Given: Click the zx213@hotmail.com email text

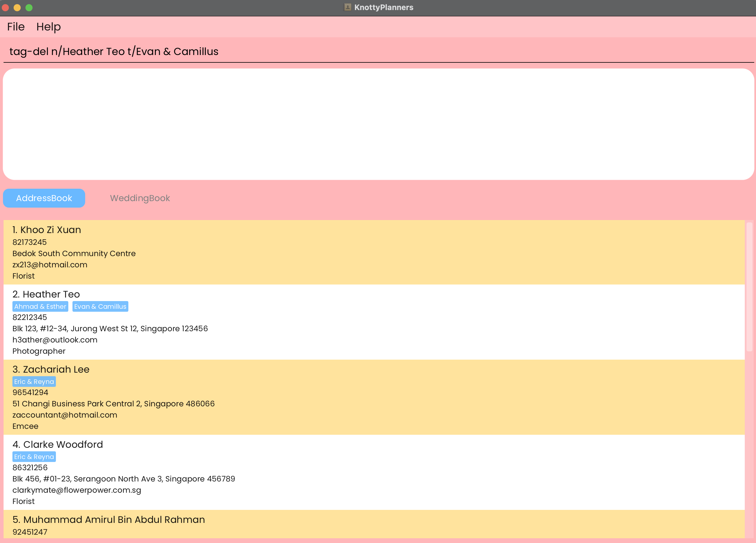Looking at the screenshot, I should click(50, 265).
